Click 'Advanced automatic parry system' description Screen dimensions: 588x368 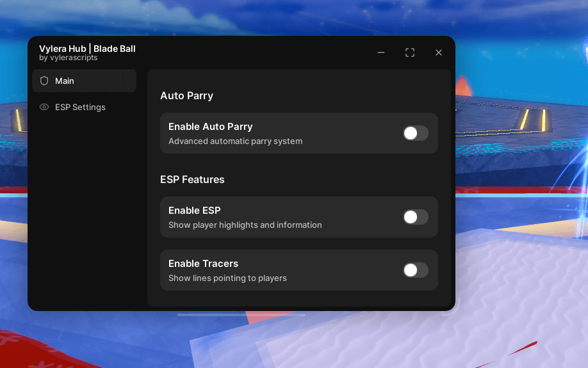pos(235,141)
